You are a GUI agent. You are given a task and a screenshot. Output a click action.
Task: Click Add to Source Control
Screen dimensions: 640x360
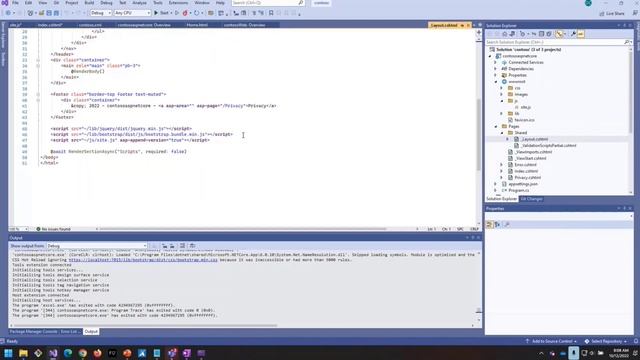[551, 341]
